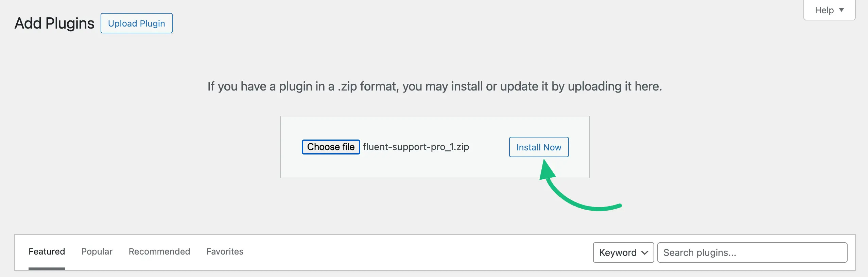Activate Install Now for fluent-support-pro_1.zip
868x277 pixels.
click(538, 147)
